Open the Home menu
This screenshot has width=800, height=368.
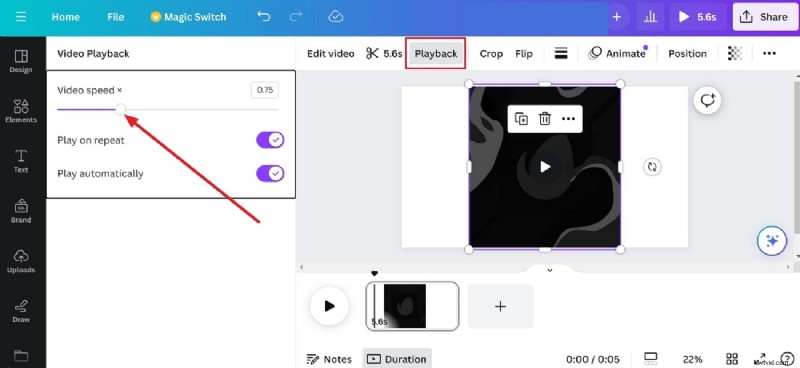click(65, 17)
